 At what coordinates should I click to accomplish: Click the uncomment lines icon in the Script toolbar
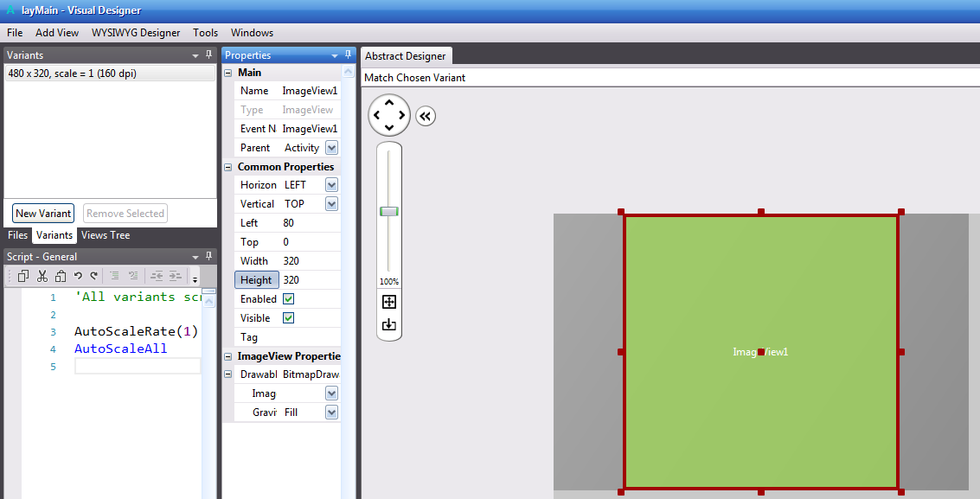tap(132, 275)
